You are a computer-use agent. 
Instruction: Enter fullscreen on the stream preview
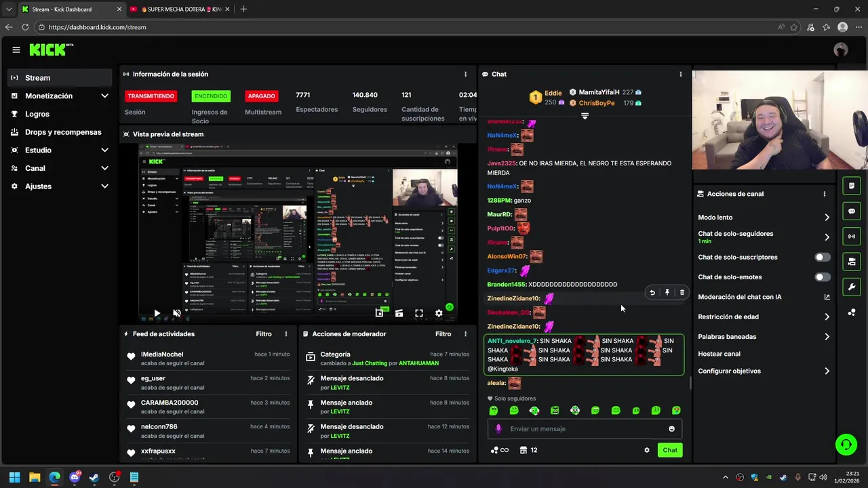point(419,313)
